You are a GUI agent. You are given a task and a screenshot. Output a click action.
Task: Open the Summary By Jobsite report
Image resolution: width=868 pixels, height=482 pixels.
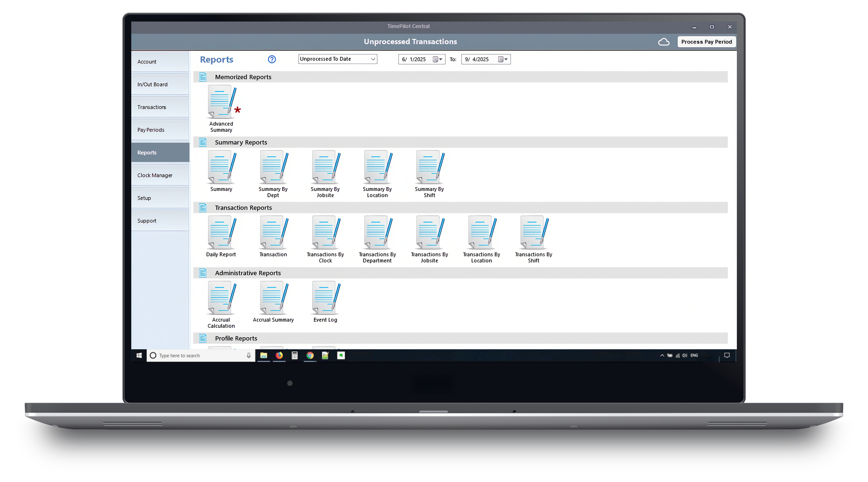coord(325,168)
